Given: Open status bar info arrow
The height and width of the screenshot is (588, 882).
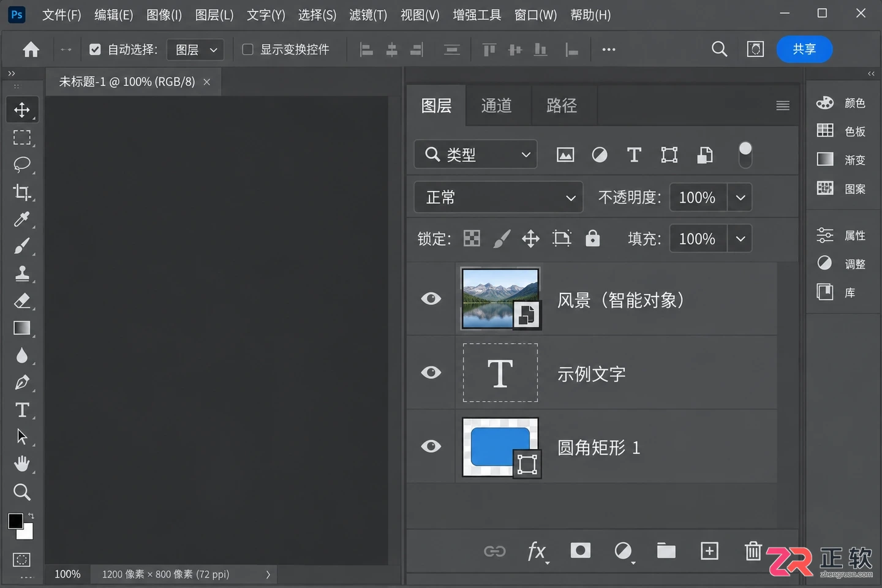Looking at the screenshot, I should [x=268, y=575].
